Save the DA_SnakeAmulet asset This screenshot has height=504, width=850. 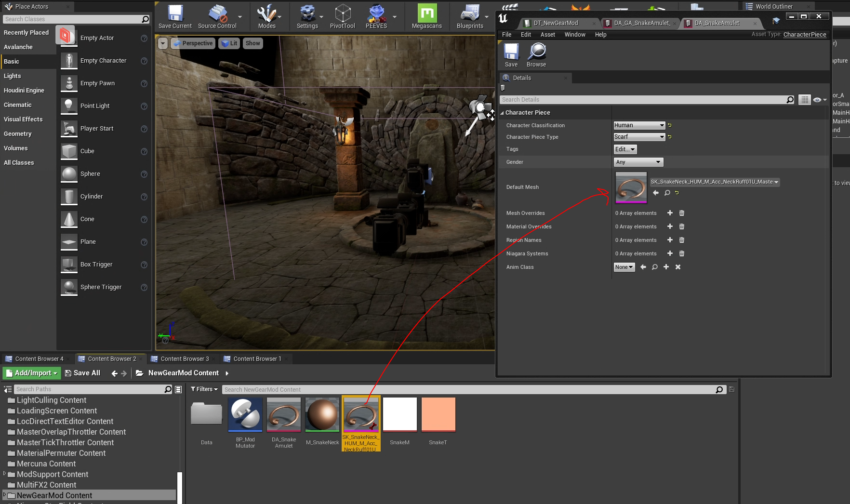pyautogui.click(x=511, y=55)
